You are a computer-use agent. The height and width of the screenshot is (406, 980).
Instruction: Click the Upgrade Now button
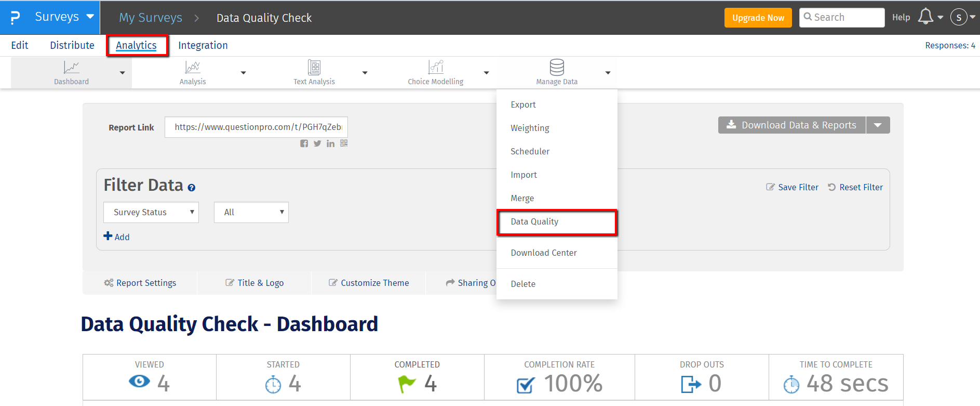pos(758,18)
